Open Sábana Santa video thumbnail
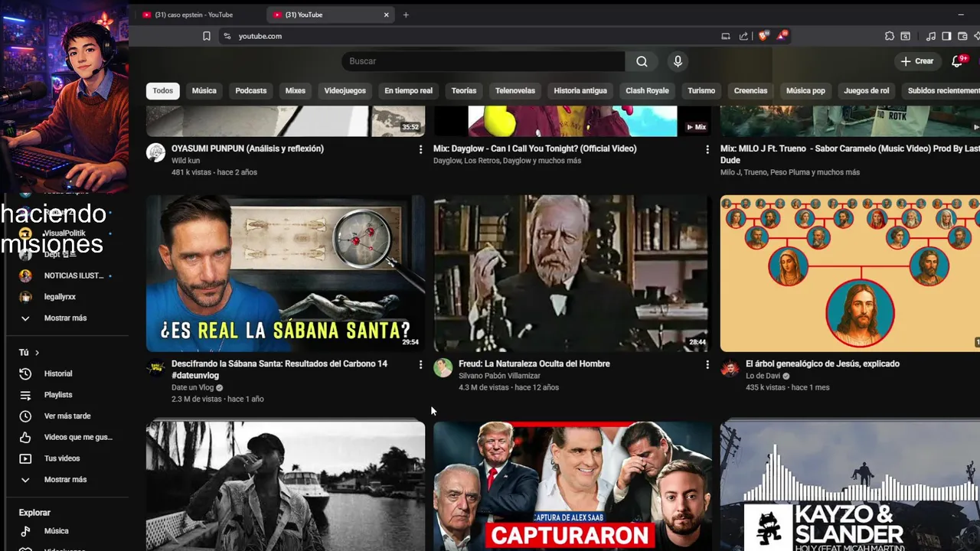 point(286,273)
